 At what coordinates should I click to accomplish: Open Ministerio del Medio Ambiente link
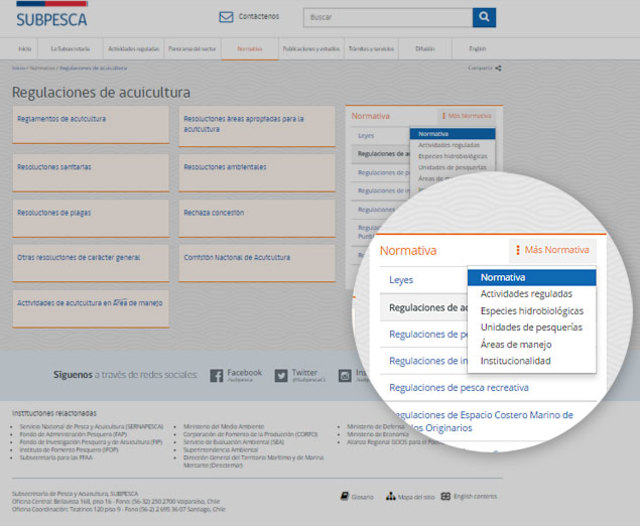[224, 426]
